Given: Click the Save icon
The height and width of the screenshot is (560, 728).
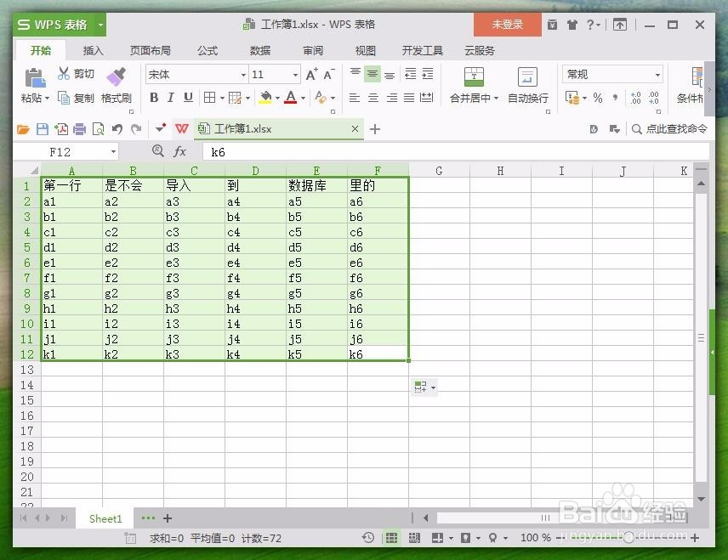Looking at the screenshot, I should (43, 128).
